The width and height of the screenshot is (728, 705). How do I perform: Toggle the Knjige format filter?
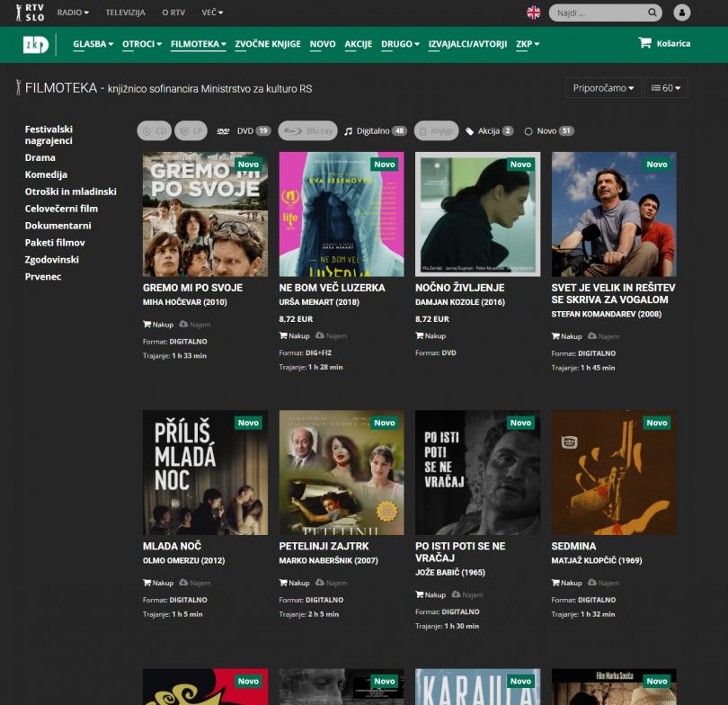pos(437,131)
